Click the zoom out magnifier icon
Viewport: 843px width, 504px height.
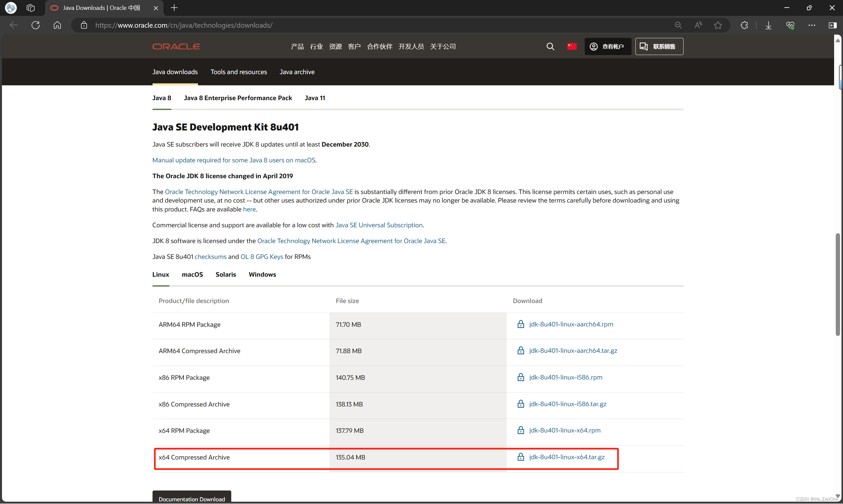[x=678, y=25]
